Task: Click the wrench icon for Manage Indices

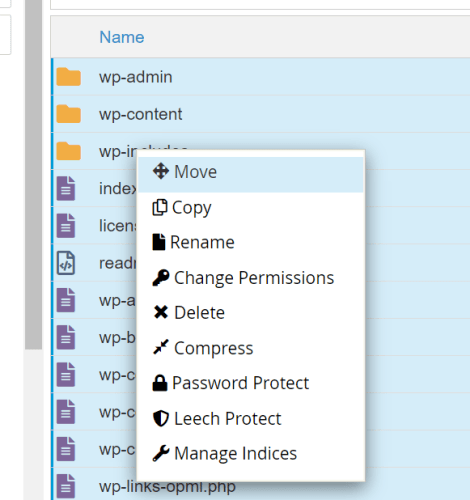Action: pos(161,453)
